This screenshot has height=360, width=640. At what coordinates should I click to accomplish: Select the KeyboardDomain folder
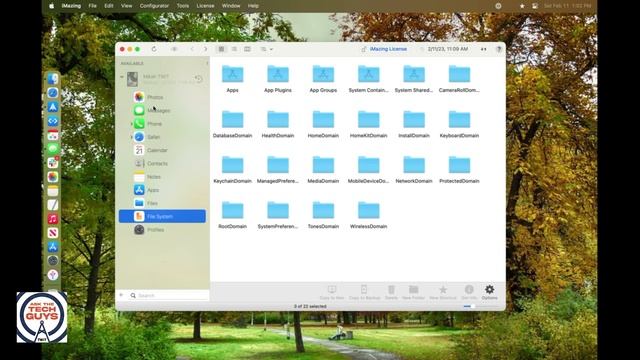tap(459, 120)
